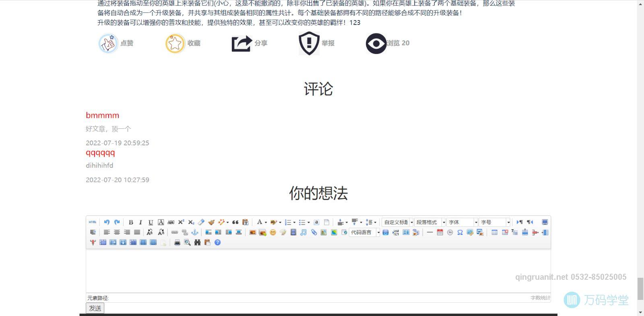The width and height of the screenshot is (644, 316).
Task: Toggle subscript formatting
Action: pyautogui.click(x=191, y=222)
